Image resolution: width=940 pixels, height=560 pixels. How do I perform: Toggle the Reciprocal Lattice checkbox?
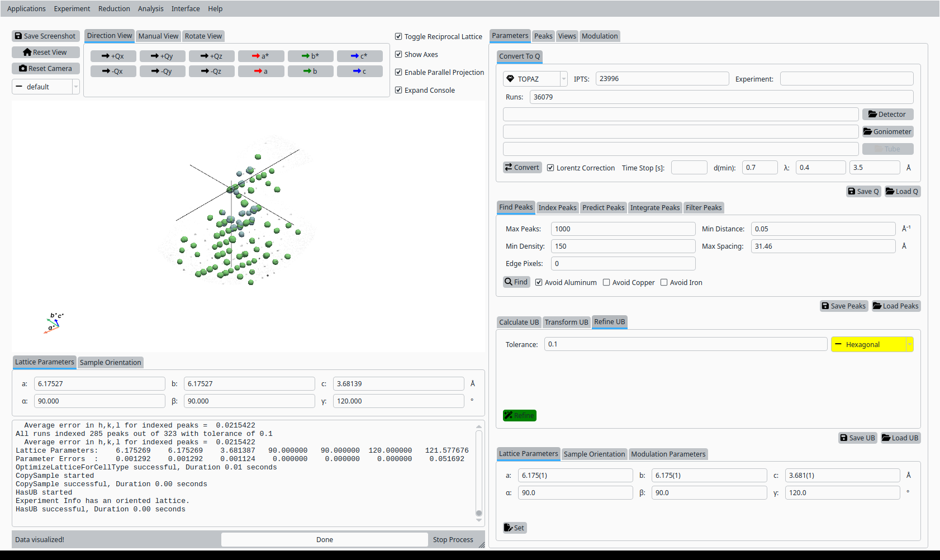398,37
